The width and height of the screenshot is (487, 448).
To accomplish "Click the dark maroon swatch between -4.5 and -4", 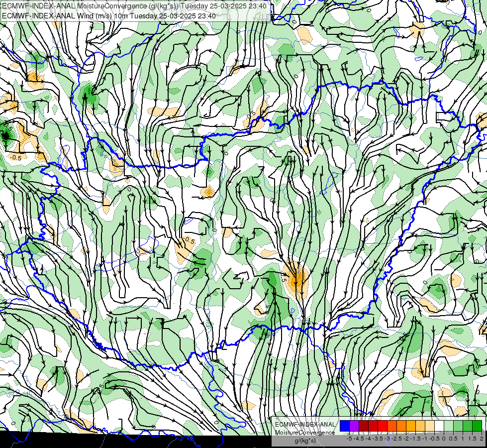I will (364, 426).
